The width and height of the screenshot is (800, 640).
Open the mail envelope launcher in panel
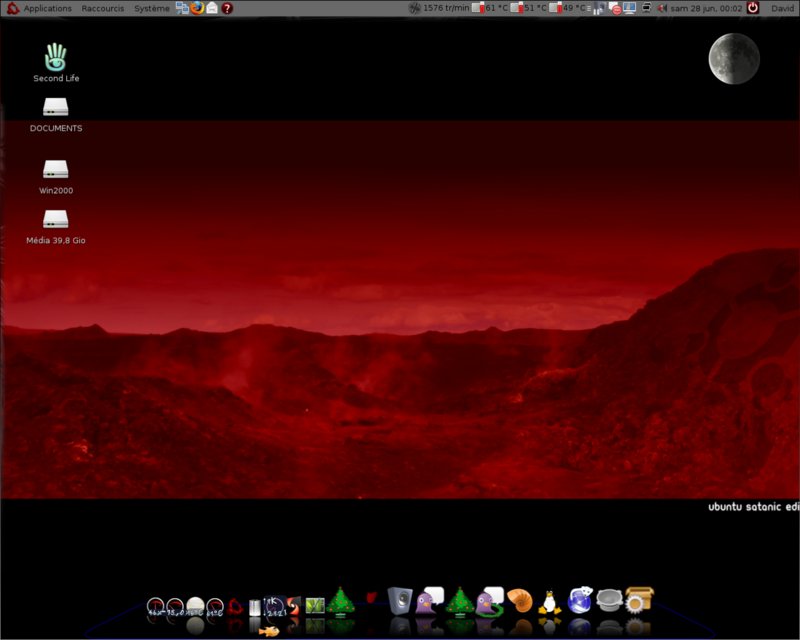(x=212, y=8)
